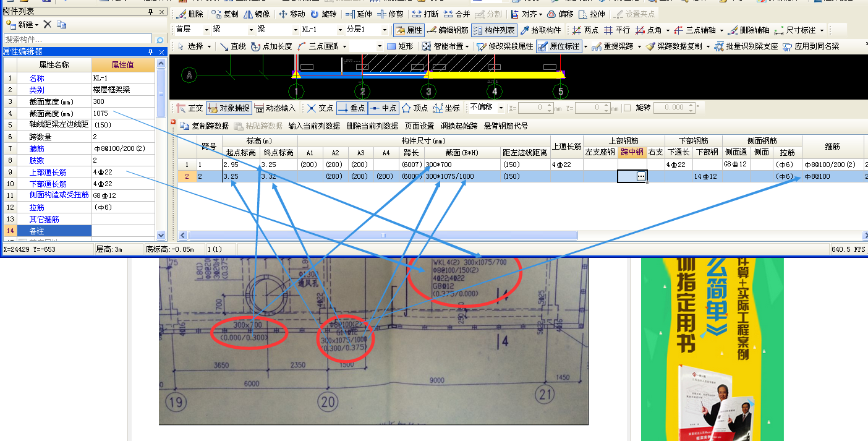Expand the 尺寸标注 dropdown
This screenshot has width=868, height=441.
[x=822, y=30]
